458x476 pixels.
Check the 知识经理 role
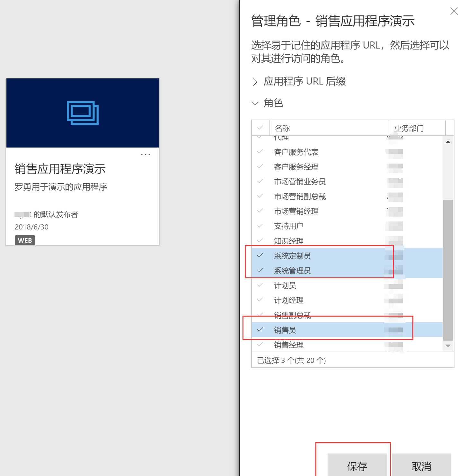pyautogui.click(x=260, y=240)
